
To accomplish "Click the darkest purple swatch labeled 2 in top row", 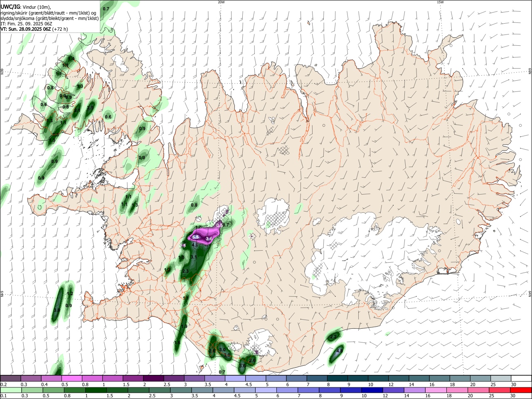I will tap(153, 379).
